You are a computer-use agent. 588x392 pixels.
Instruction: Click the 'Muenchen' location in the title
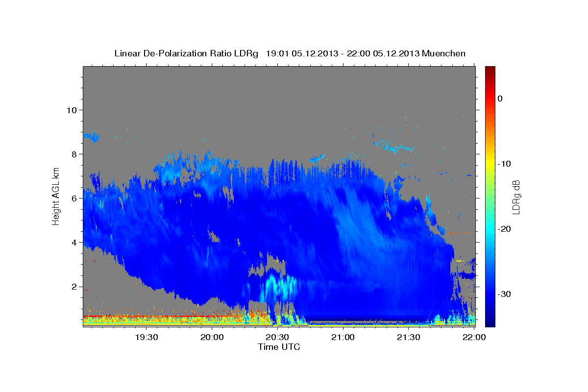click(x=444, y=53)
